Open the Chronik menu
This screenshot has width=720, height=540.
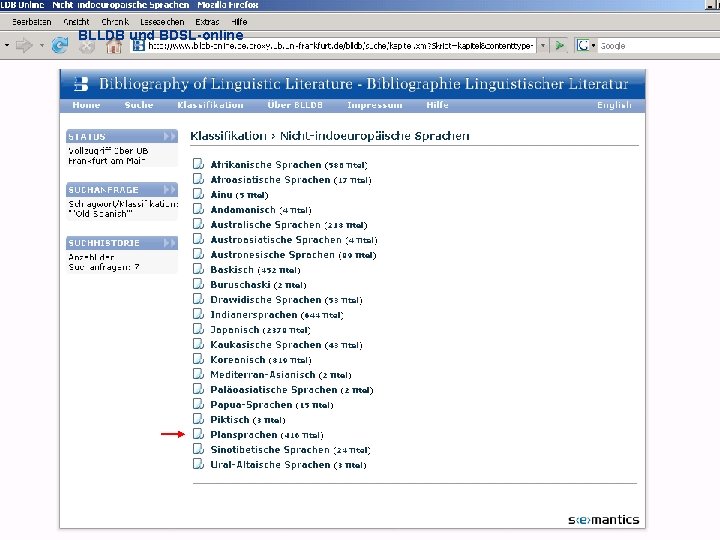[x=115, y=22]
